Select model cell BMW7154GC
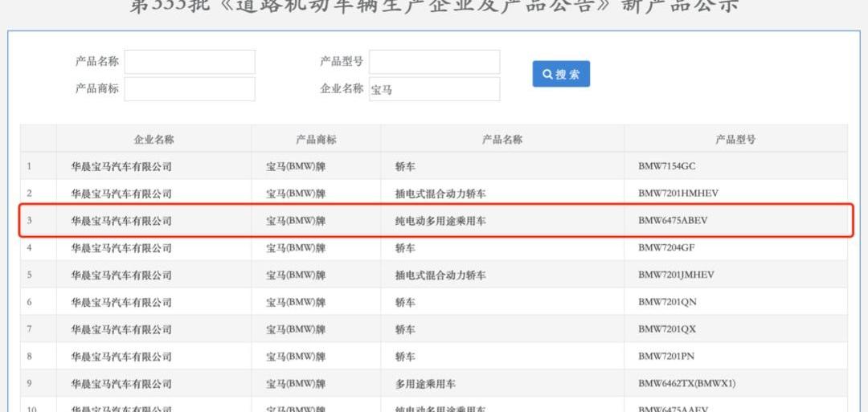The image size is (868, 412). (x=666, y=166)
